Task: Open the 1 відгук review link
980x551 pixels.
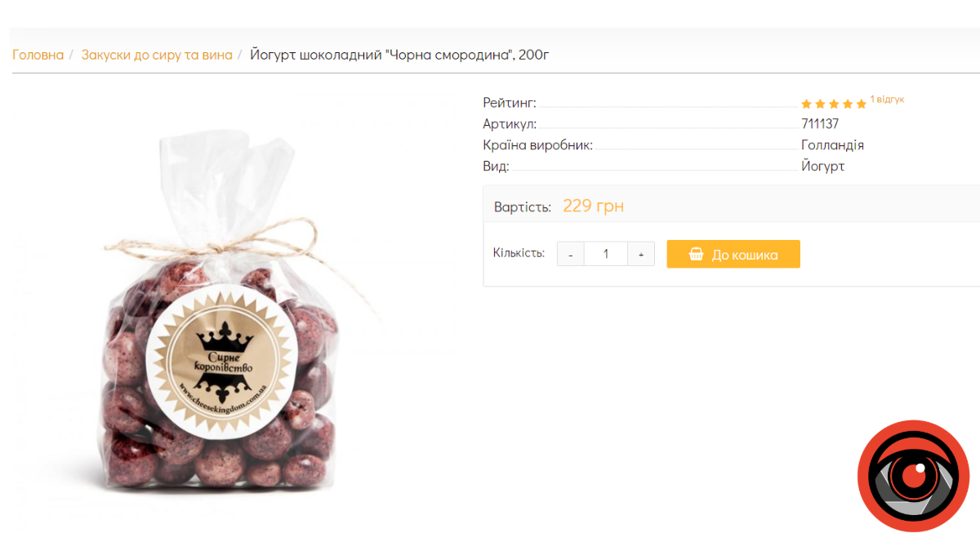Action: click(x=887, y=99)
